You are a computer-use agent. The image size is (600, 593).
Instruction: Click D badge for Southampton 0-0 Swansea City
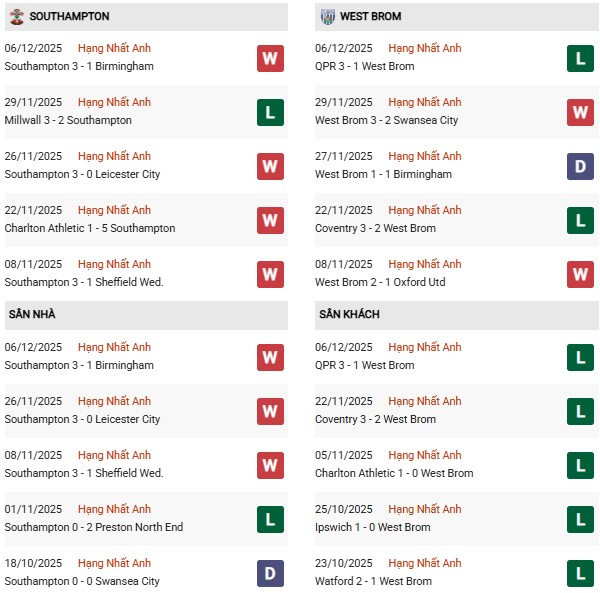click(x=270, y=573)
